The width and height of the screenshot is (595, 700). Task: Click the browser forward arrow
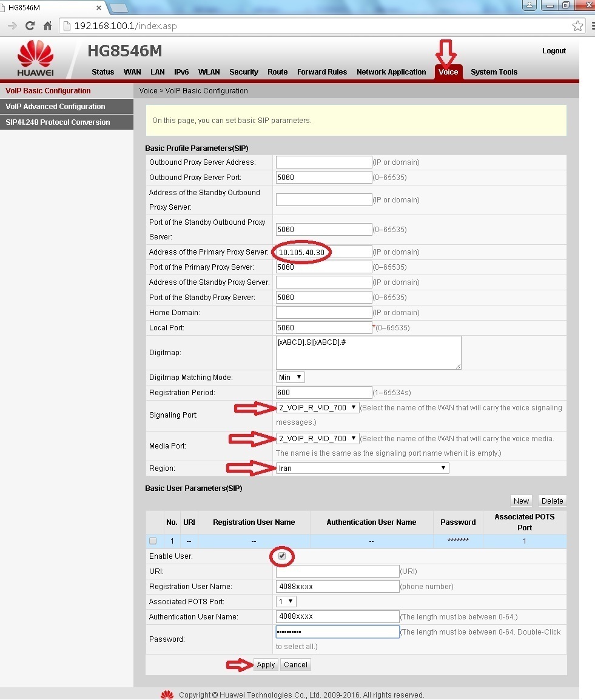coord(12,26)
